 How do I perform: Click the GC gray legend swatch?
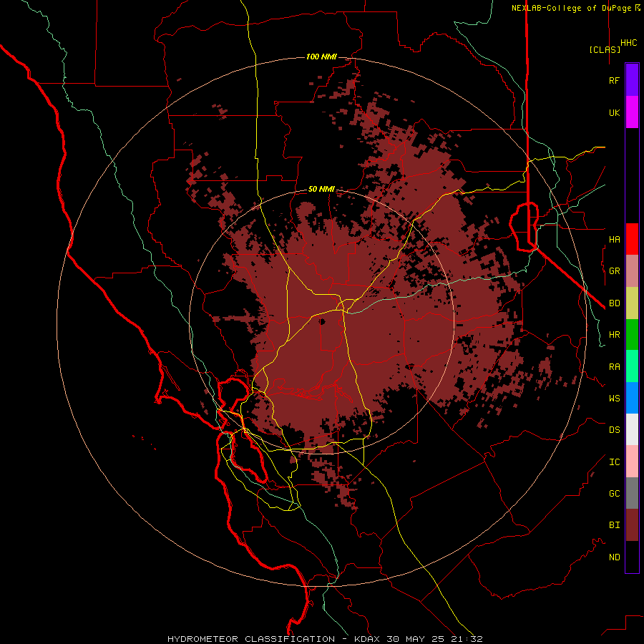point(632,493)
